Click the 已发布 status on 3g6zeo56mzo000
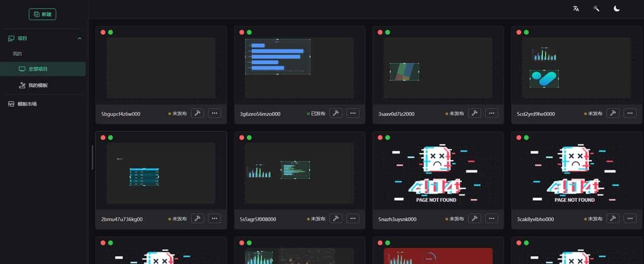 (316, 114)
